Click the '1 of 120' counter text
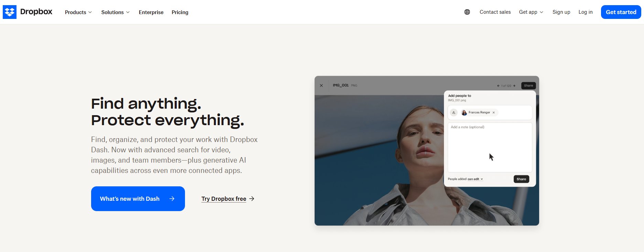Screen dimensions: 644x252 click(506, 86)
